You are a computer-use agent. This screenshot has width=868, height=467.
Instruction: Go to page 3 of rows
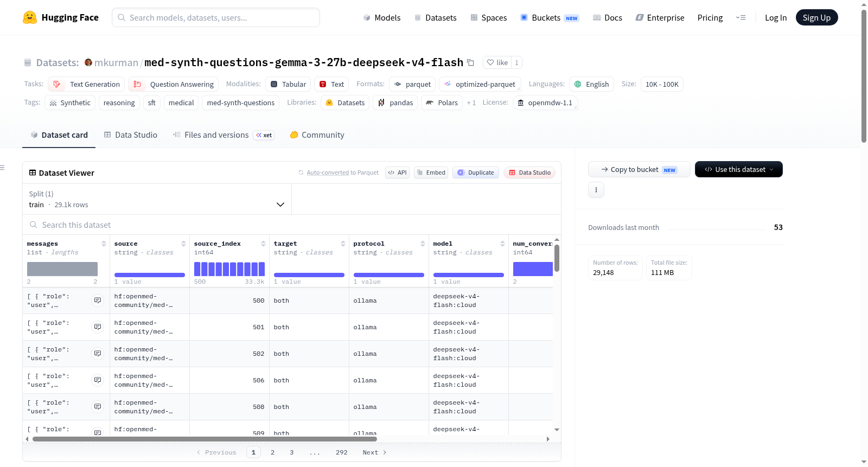tap(291, 452)
